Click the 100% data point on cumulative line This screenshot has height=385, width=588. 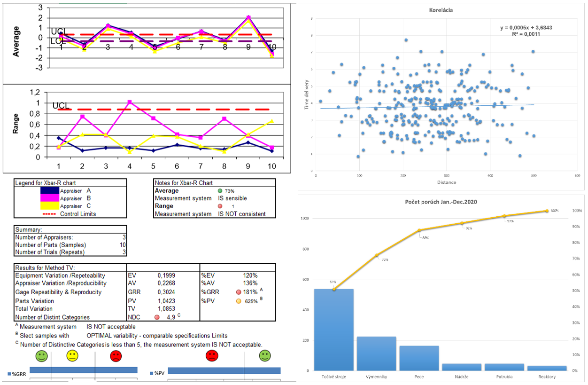point(547,211)
